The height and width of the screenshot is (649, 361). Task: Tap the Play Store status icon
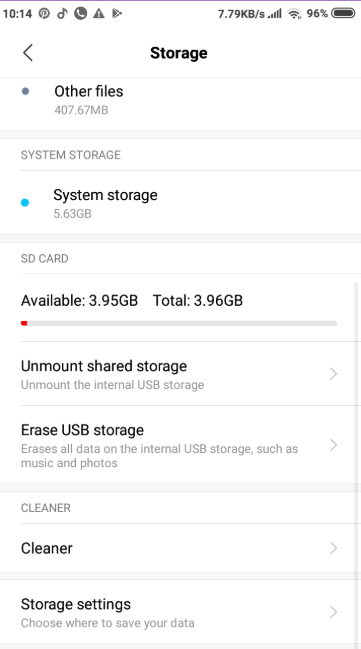point(117,14)
